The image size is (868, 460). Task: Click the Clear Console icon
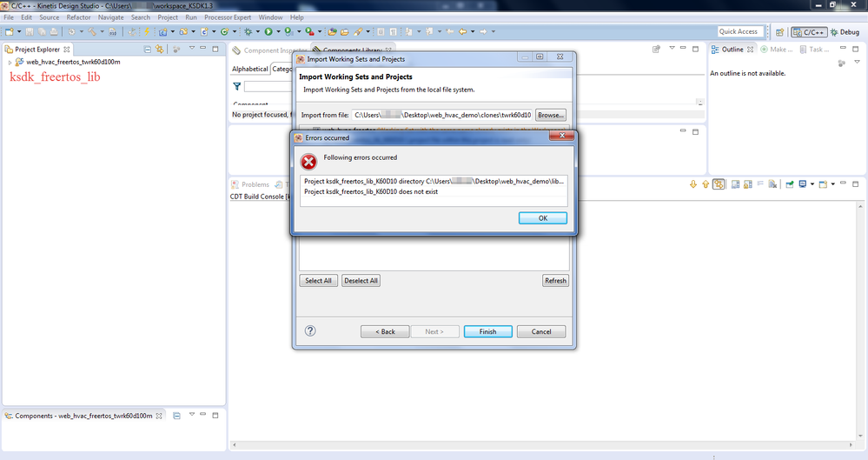(772, 184)
